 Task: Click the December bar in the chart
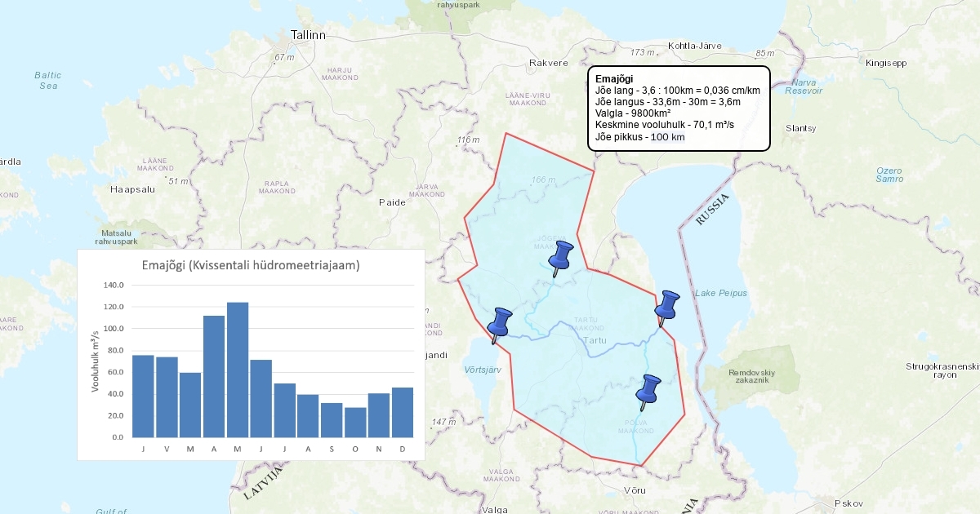point(402,412)
